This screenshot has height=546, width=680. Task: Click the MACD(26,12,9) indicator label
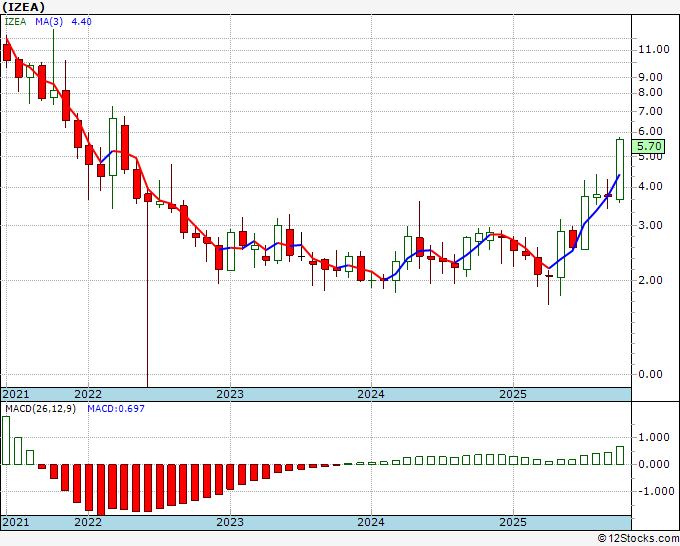point(40,409)
